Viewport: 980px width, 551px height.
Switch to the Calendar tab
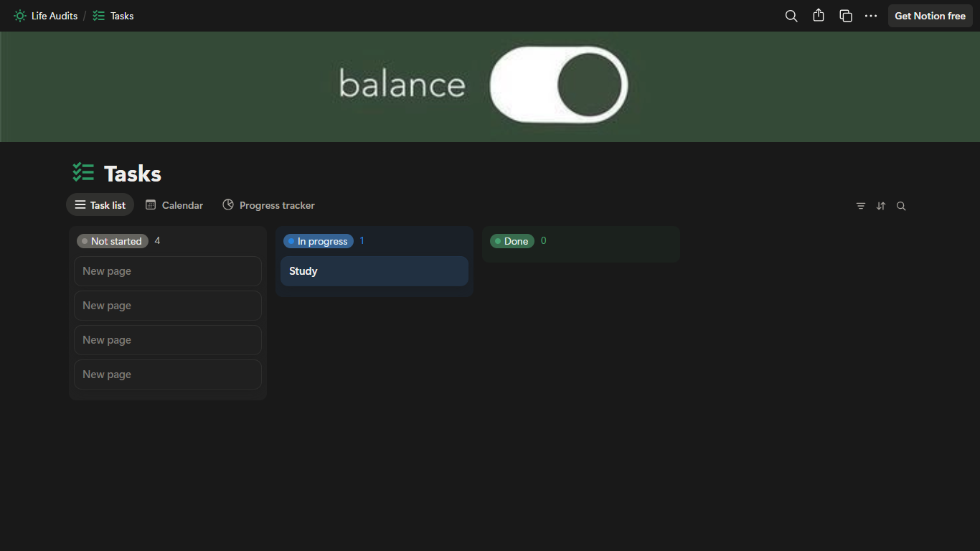coord(174,205)
